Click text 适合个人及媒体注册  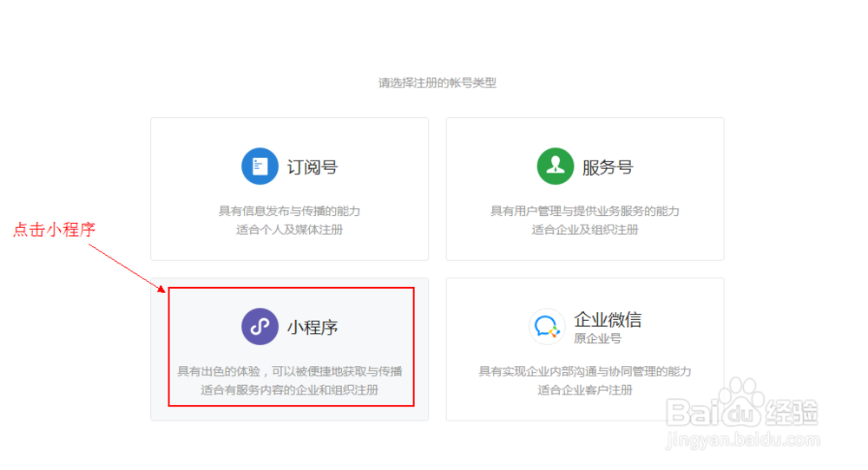(290, 230)
